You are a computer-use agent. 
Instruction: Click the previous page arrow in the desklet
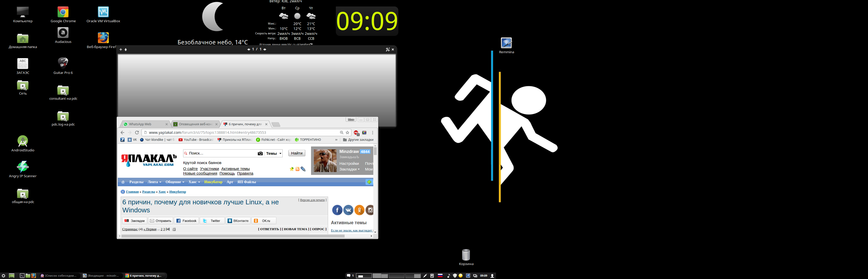click(249, 50)
